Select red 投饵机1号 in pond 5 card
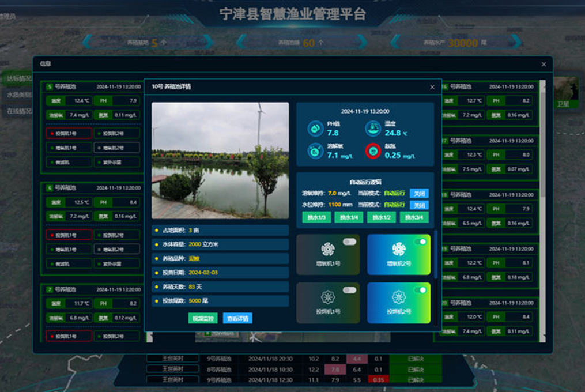Viewport: 585px width, 392px height. [x=69, y=134]
